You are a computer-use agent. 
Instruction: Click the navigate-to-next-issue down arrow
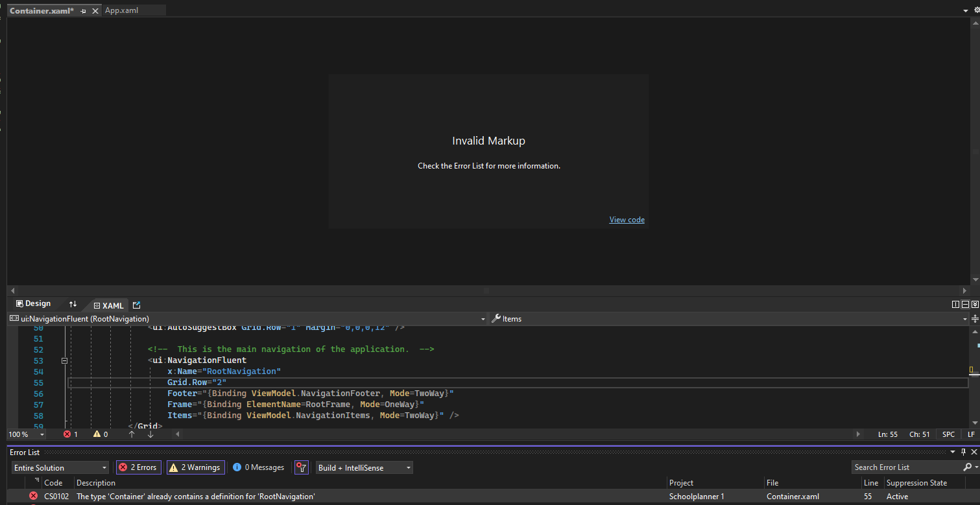(x=150, y=434)
